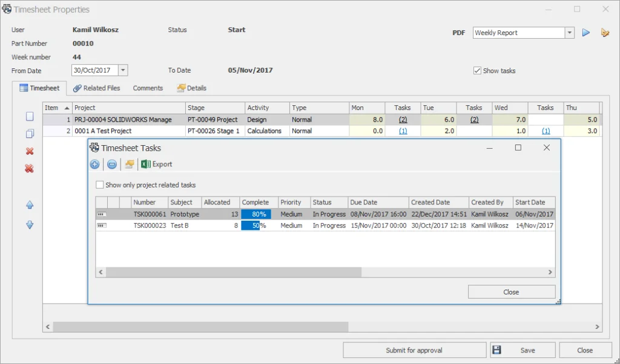Move timesheet row down with blue arrow

(x=29, y=225)
